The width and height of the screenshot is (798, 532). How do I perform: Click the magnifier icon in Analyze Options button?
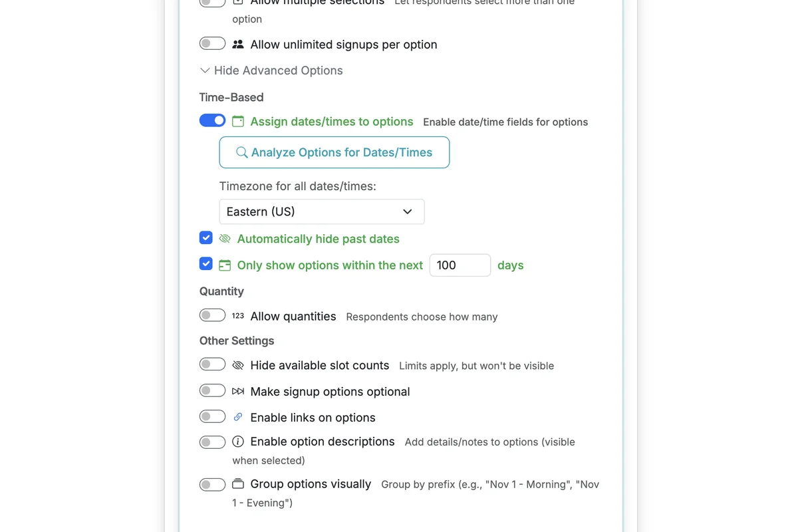tap(242, 152)
